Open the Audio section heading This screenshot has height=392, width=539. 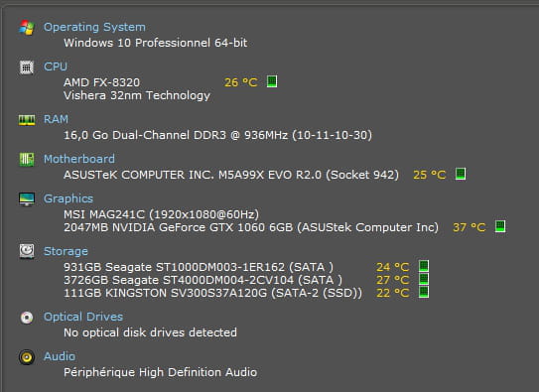tap(60, 356)
